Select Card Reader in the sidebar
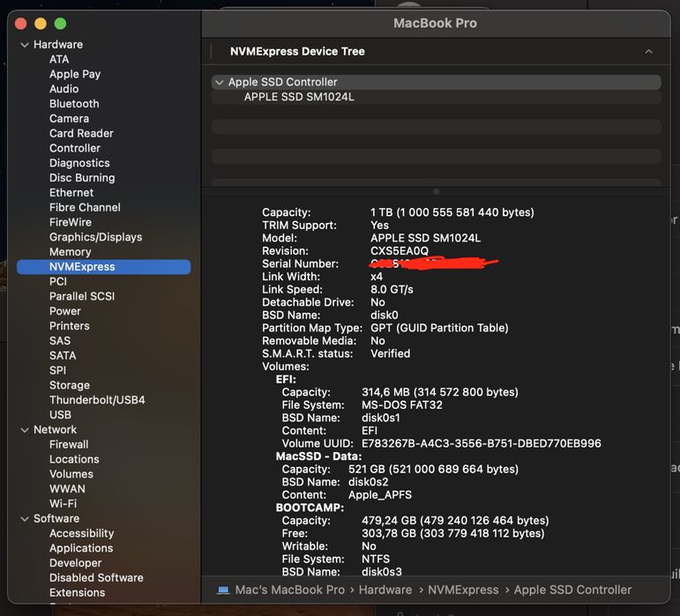Image resolution: width=680 pixels, height=616 pixels. (81, 133)
